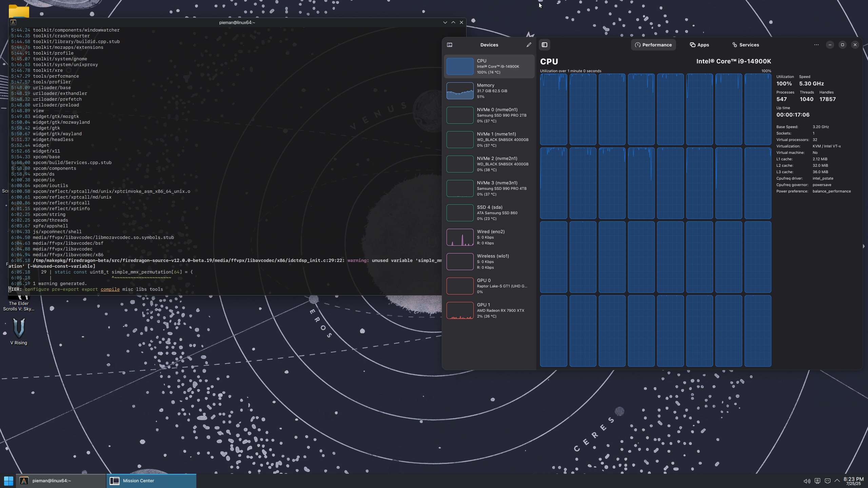Click the Processes count 547
Image resolution: width=868 pixels, height=488 pixels.
782,99
